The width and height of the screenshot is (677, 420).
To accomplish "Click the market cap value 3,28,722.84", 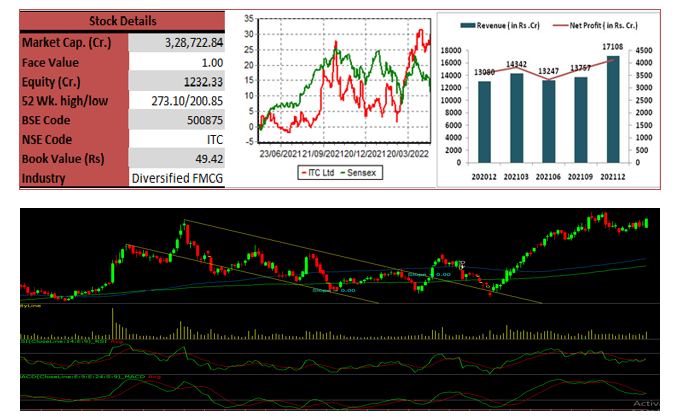I will pos(194,43).
